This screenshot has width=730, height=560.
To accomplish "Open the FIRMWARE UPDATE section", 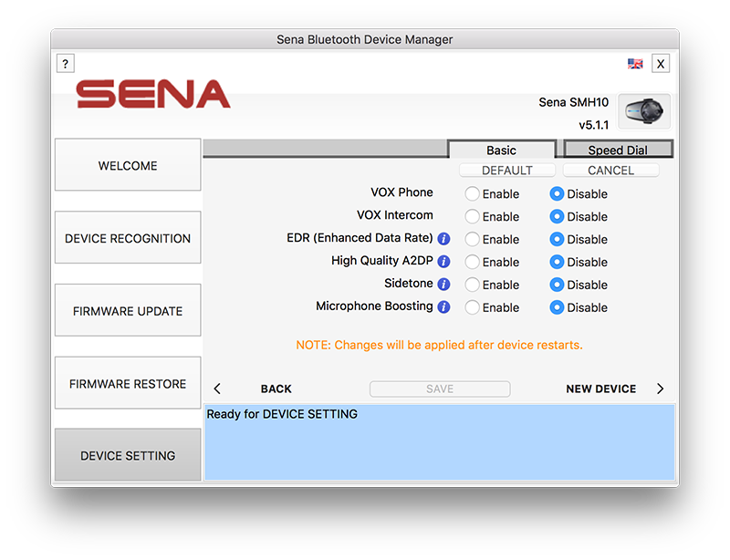I will (x=128, y=310).
